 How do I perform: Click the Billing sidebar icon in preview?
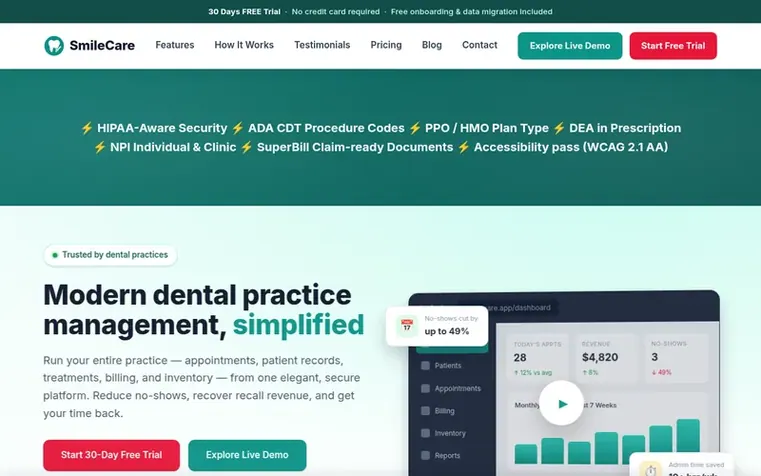[425, 410]
